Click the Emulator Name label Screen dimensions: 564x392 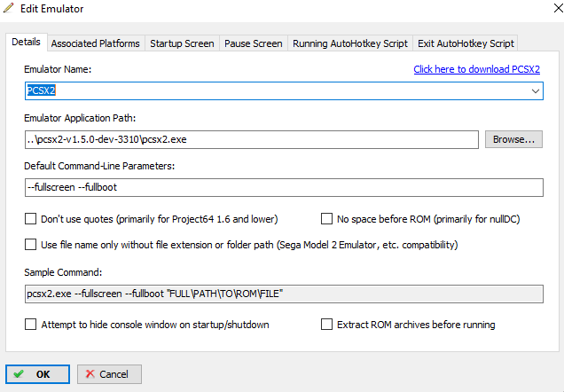pyautogui.click(x=58, y=69)
